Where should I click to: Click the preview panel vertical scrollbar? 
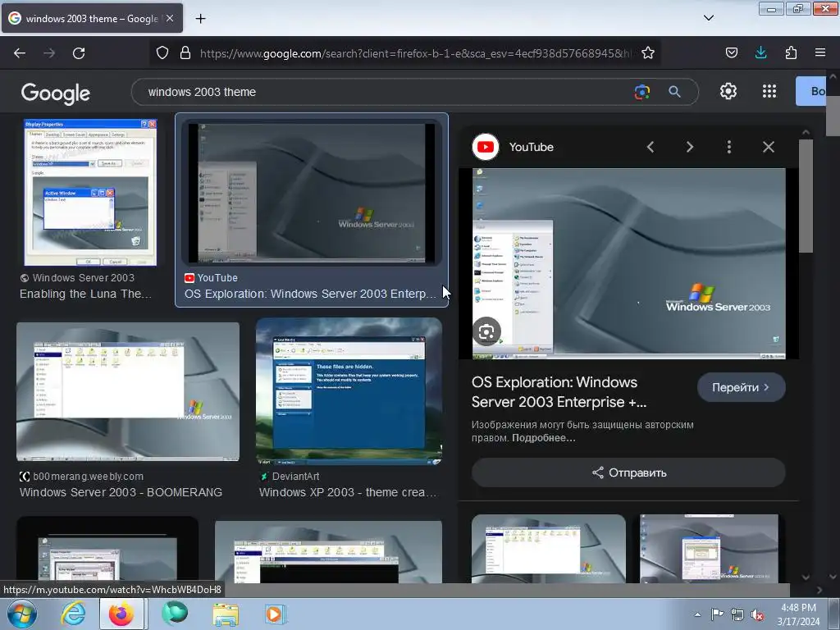point(806,195)
